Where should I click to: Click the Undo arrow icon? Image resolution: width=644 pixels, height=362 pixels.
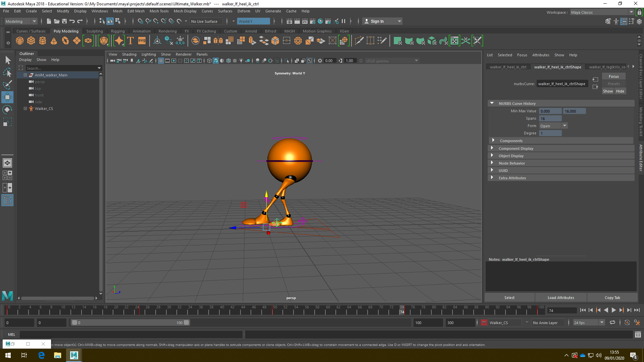pos(72,21)
